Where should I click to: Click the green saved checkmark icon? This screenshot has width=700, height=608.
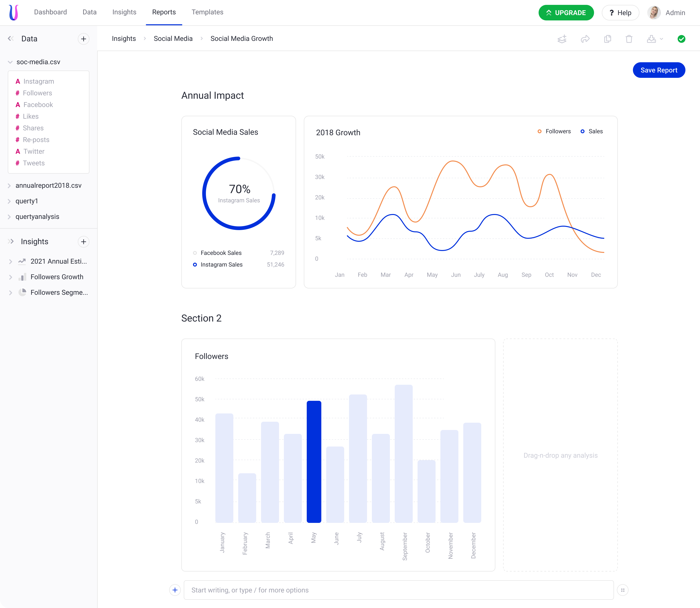(x=681, y=39)
